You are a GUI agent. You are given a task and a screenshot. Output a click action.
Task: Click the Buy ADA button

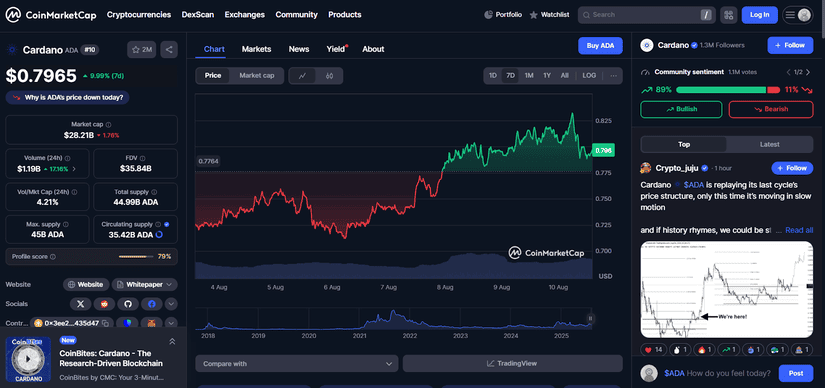click(x=600, y=46)
